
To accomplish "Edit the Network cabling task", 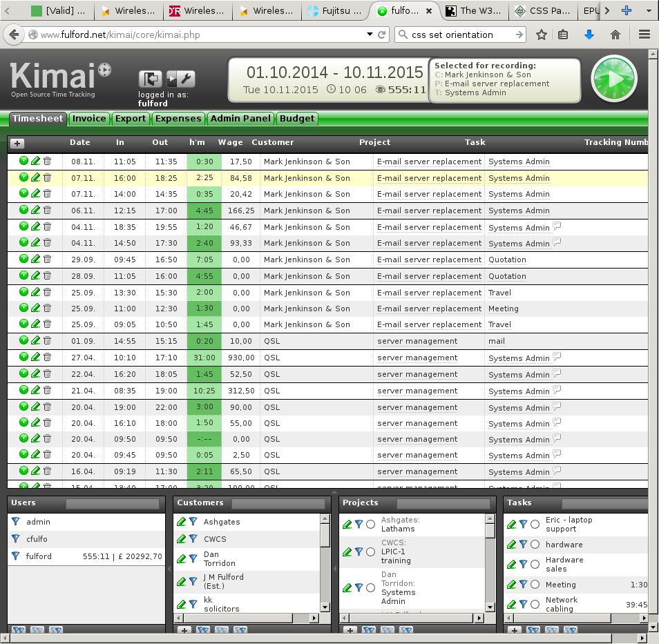I will [x=511, y=604].
